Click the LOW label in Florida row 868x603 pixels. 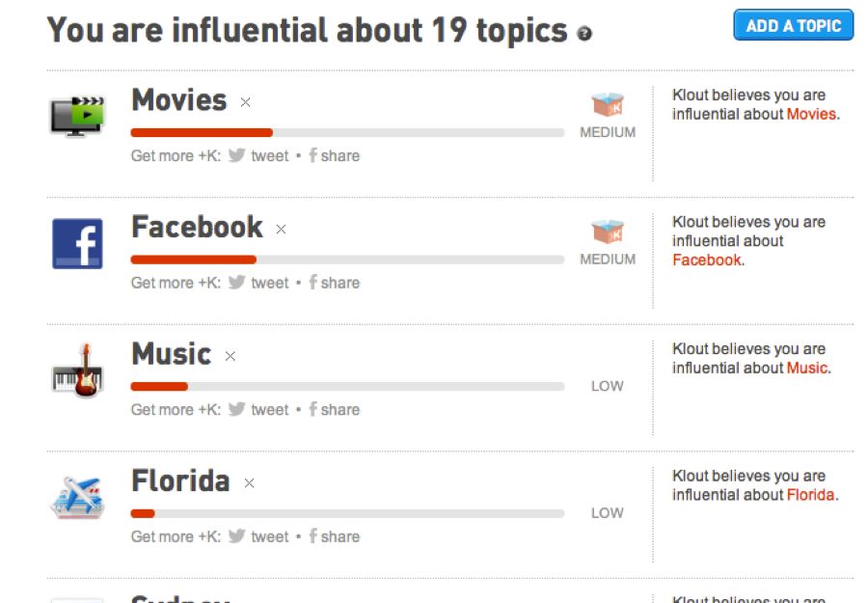[x=608, y=512]
